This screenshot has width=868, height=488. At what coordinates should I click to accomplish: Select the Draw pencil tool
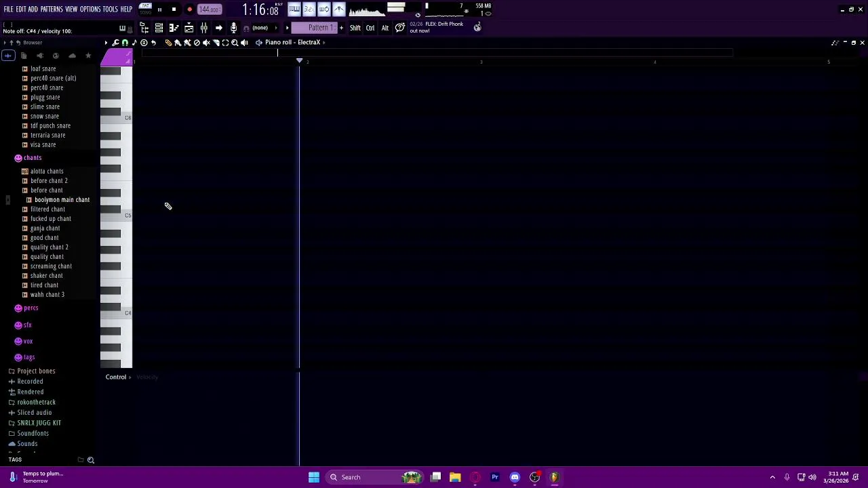(168, 42)
